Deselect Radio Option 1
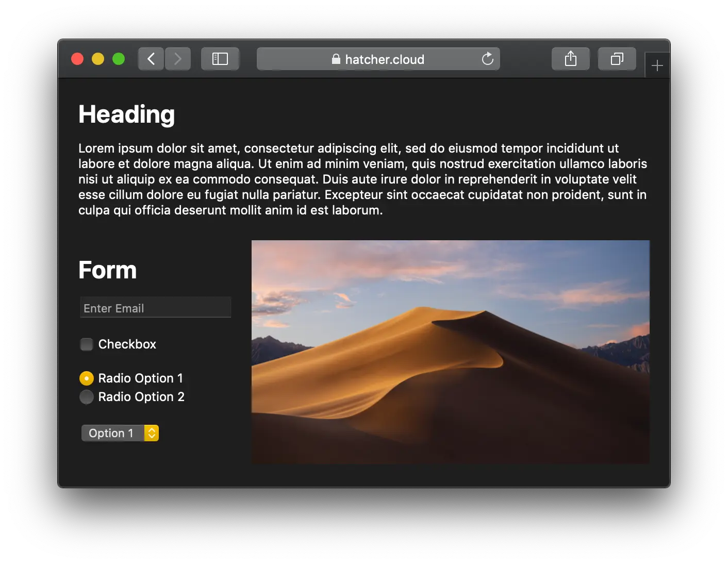728x564 pixels. pyautogui.click(x=86, y=378)
